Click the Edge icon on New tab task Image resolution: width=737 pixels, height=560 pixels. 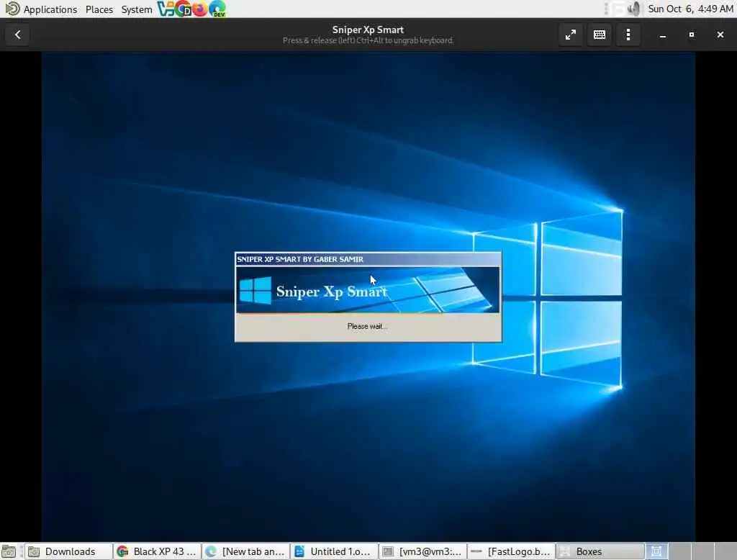211,551
